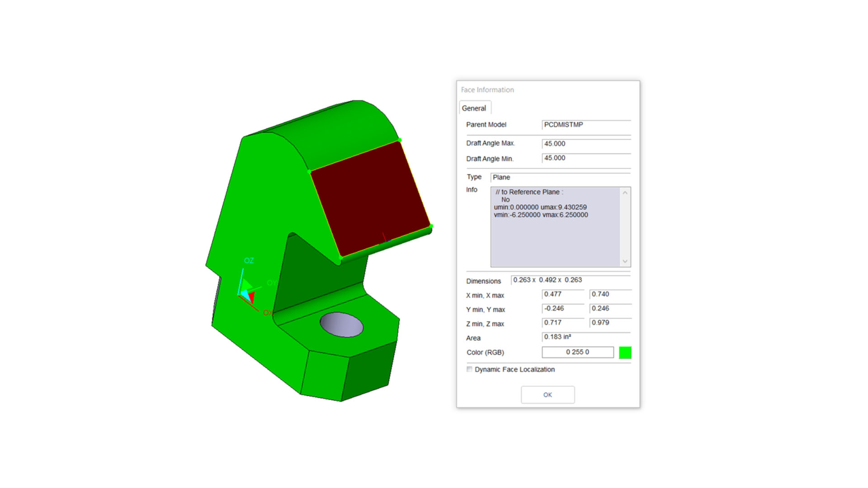The width and height of the screenshot is (868, 488).
Task: Click the coordinate axis triad icon
Action: point(247,291)
